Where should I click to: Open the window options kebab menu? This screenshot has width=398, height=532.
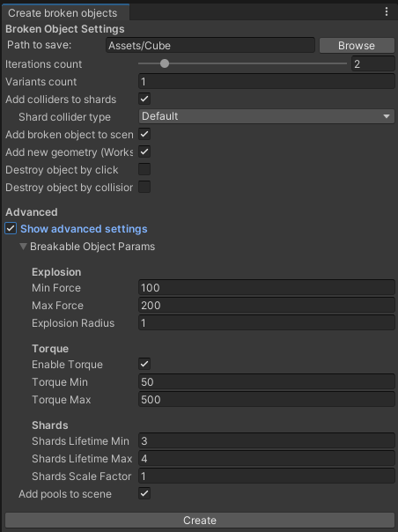click(x=387, y=11)
